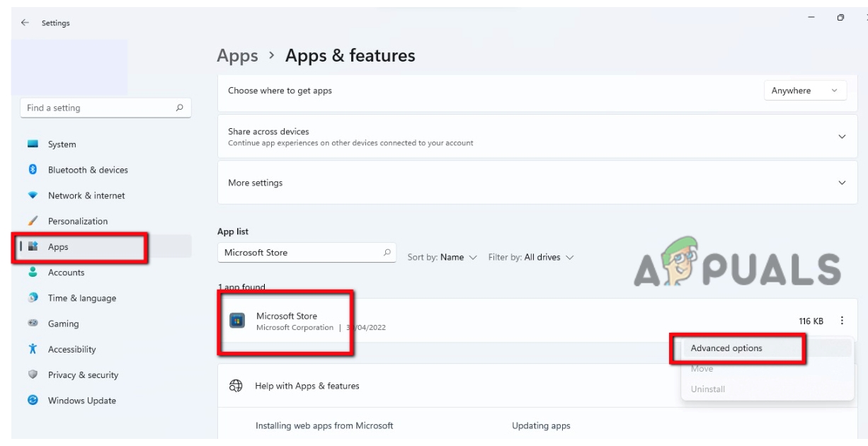This screenshot has height=446, width=868.
Task: Expand the More settings section
Action: tap(842, 183)
